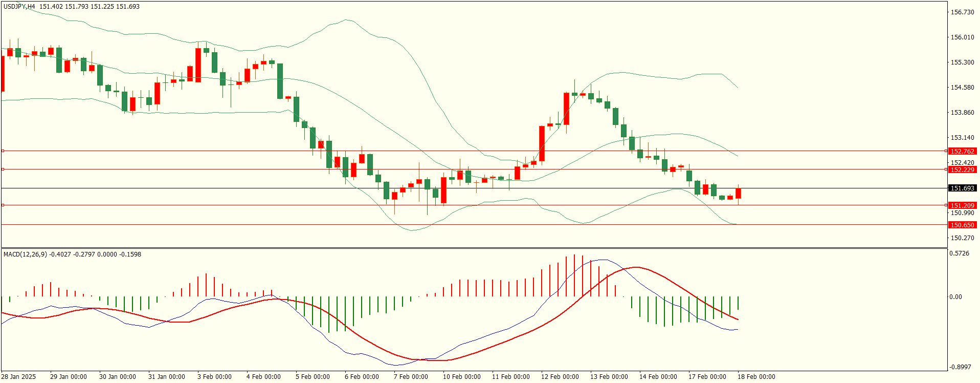Image resolution: width=980 pixels, height=383 pixels.
Task: Click the 17 Feb 00:00 time label
Action: (x=707, y=377)
